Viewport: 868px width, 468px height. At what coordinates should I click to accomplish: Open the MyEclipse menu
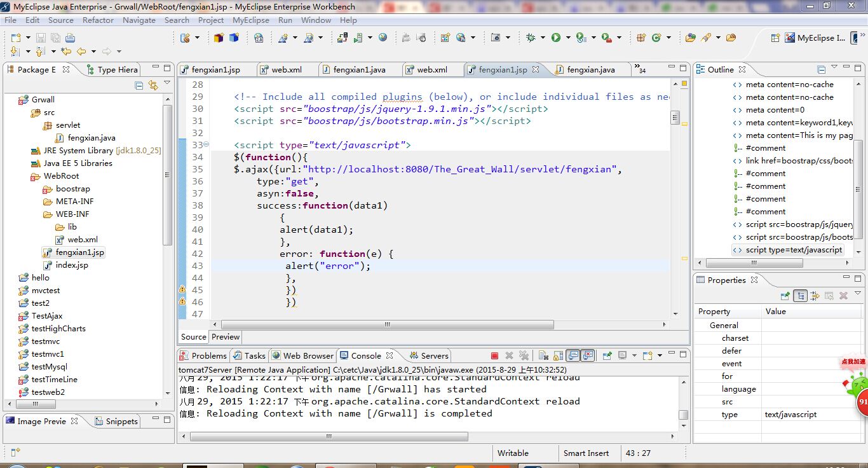coord(251,20)
